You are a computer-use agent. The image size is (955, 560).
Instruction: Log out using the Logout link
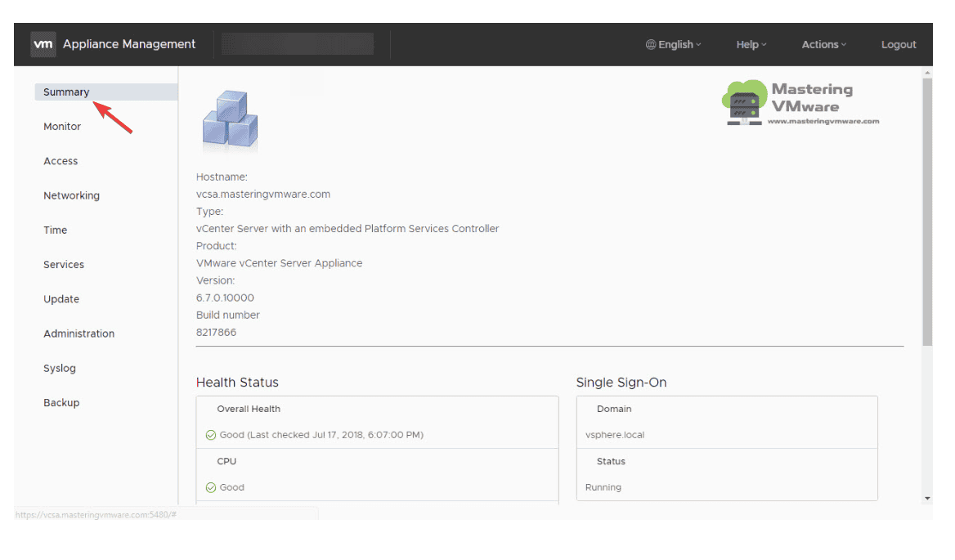click(899, 44)
